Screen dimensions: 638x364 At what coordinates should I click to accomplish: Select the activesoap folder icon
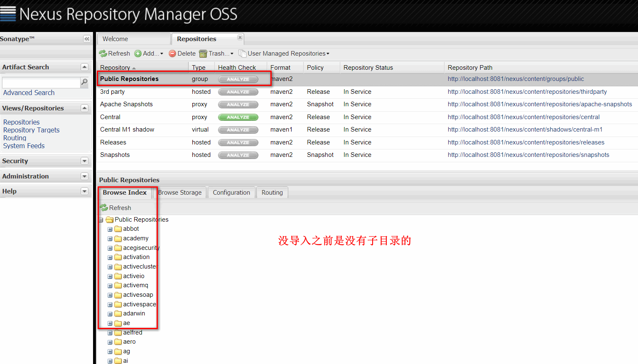tap(118, 295)
